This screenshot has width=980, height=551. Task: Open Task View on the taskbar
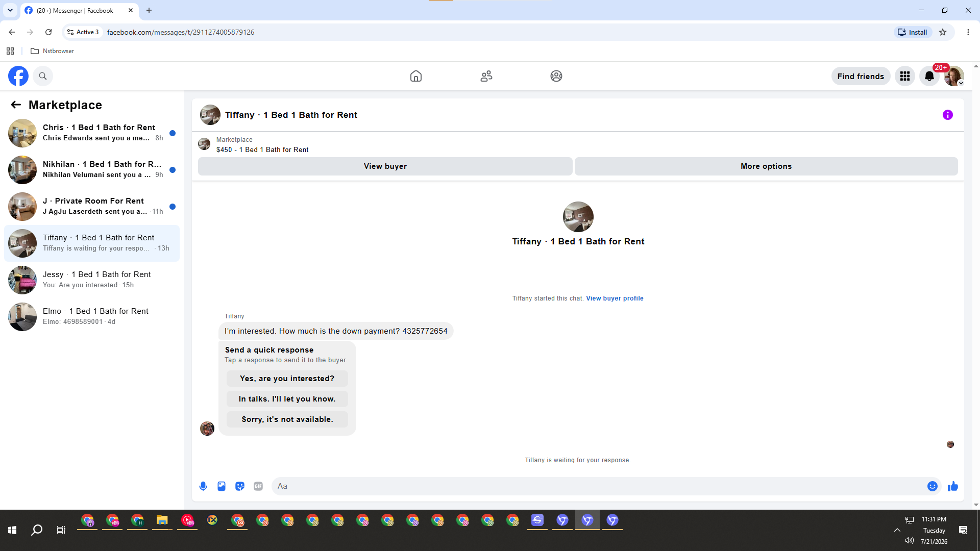click(61, 530)
